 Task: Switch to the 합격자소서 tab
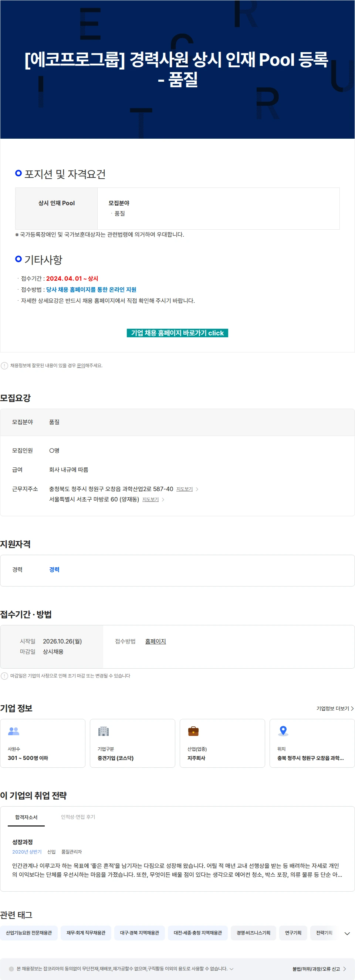click(26, 817)
